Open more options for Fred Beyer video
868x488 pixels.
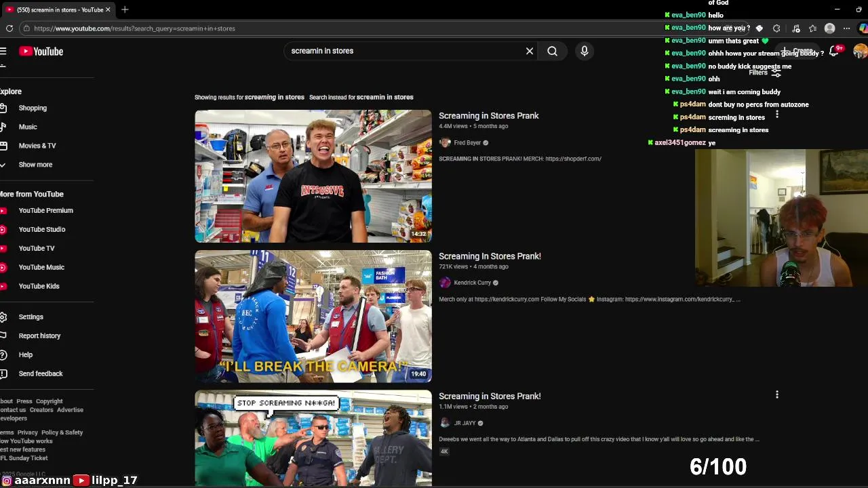point(777,115)
